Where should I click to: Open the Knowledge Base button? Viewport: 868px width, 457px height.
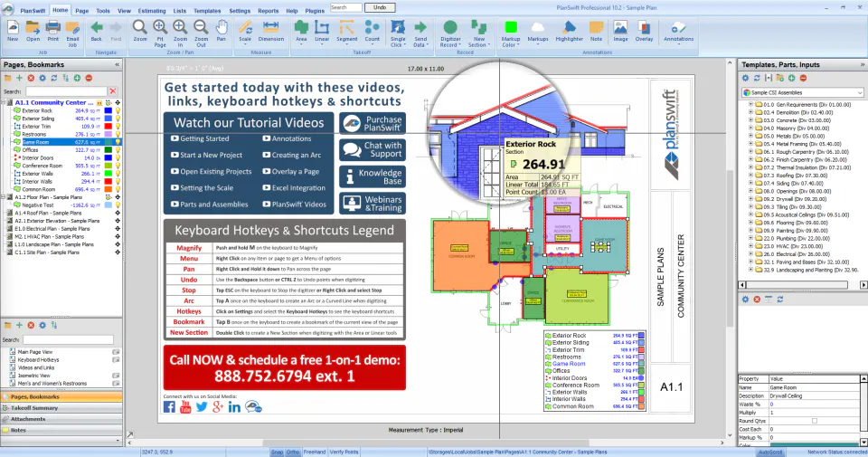point(373,176)
